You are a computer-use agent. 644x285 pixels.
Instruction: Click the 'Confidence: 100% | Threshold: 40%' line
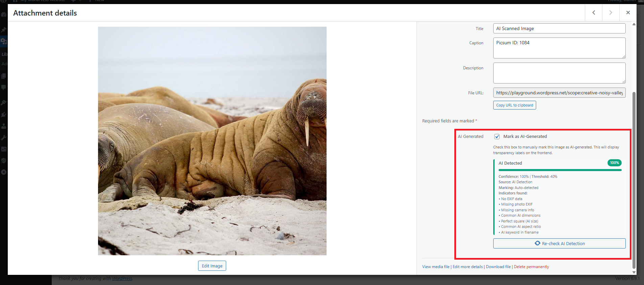point(528,176)
